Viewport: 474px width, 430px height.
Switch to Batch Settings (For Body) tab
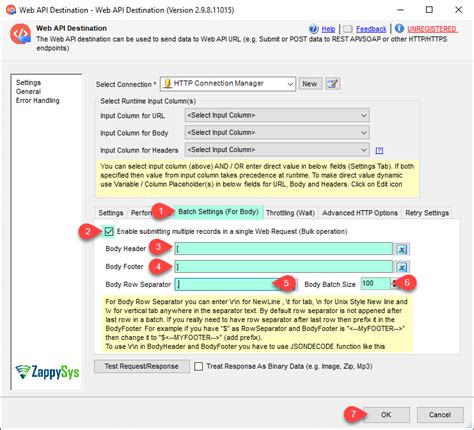(218, 212)
